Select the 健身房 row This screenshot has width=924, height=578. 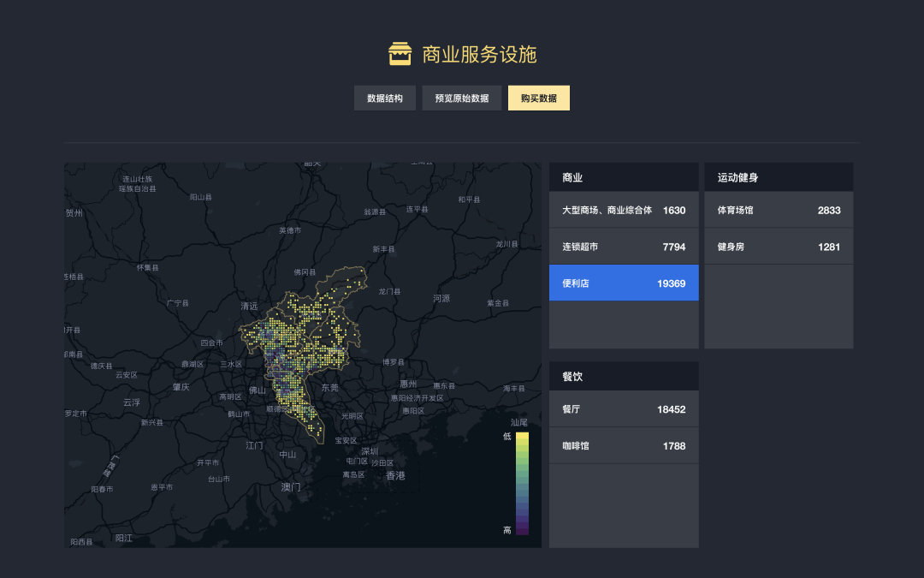(779, 247)
